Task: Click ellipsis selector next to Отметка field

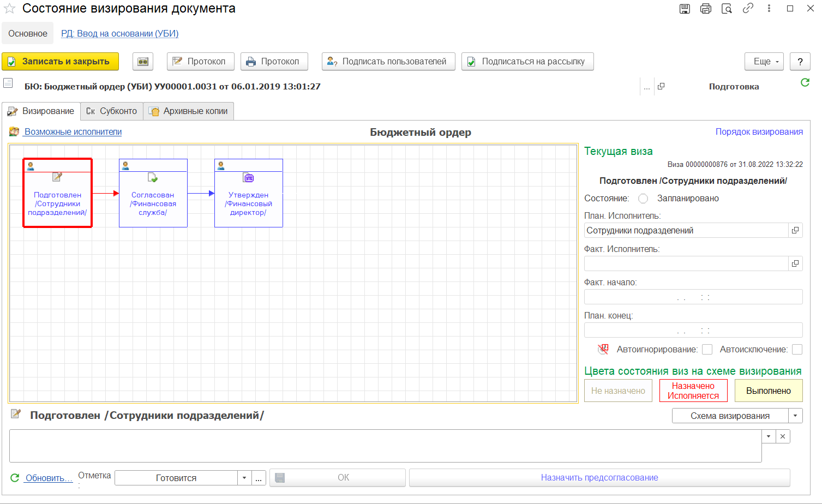Action: click(259, 478)
